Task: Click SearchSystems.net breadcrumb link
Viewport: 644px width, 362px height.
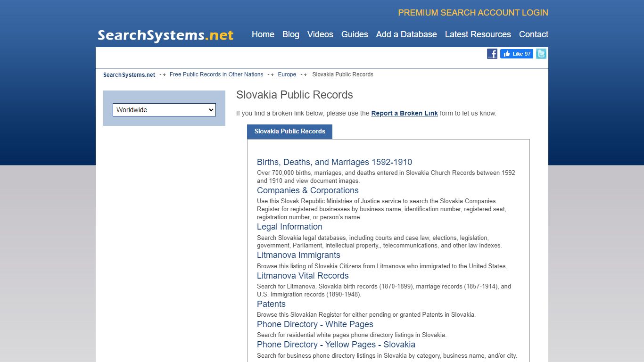Action: click(129, 74)
